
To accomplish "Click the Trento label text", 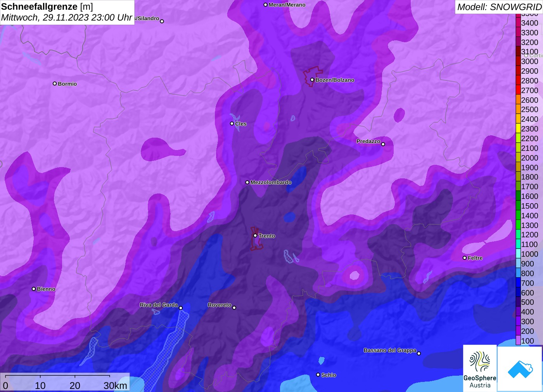I will [x=267, y=236].
